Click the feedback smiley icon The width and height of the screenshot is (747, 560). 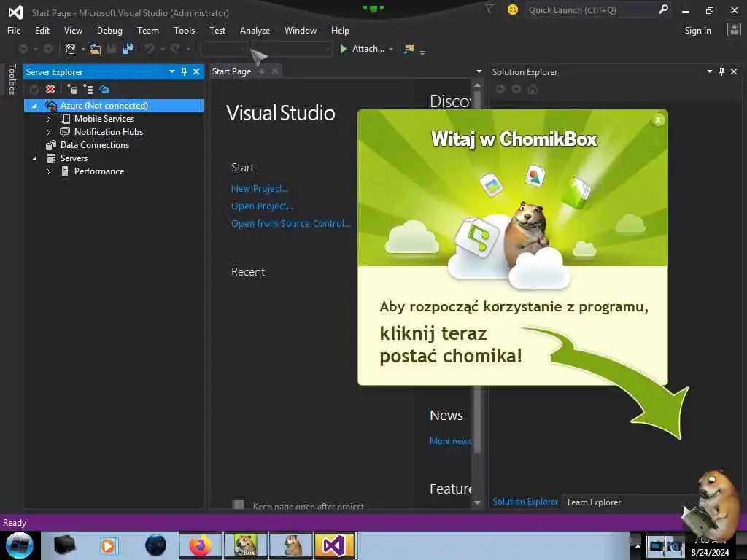tap(513, 9)
